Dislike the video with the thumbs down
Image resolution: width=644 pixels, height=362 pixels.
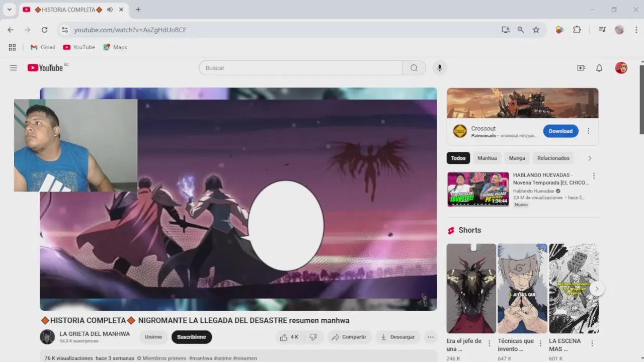pos(313,337)
